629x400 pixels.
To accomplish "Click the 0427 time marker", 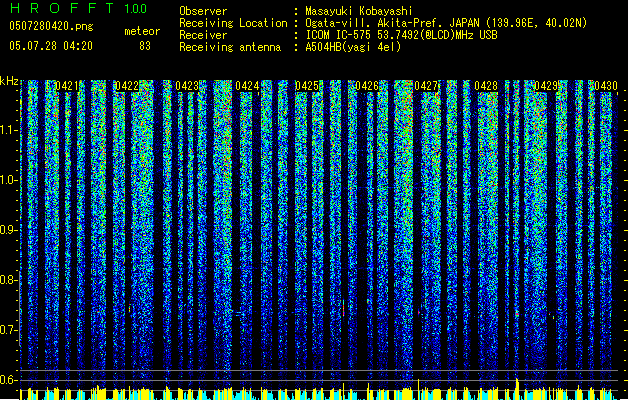I will click(426, 86).
